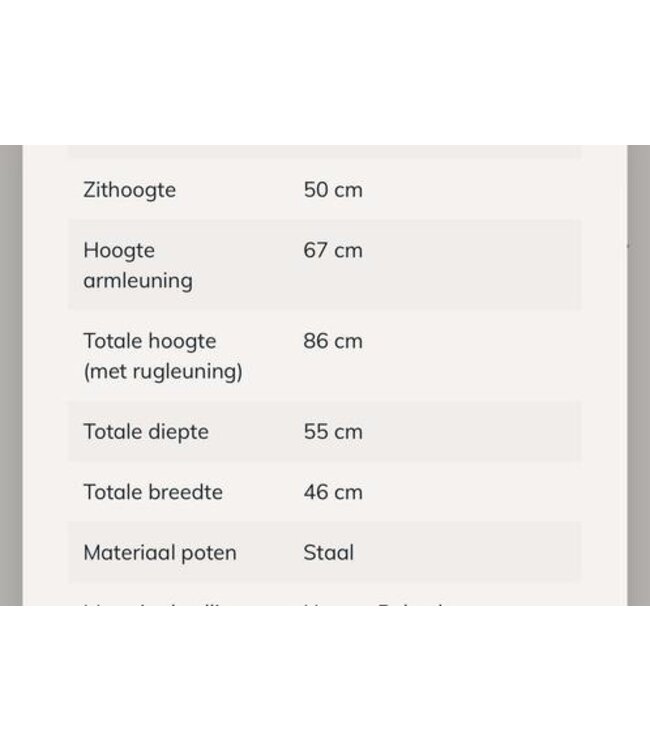Click the Zithoogte label

pos(129,190)
